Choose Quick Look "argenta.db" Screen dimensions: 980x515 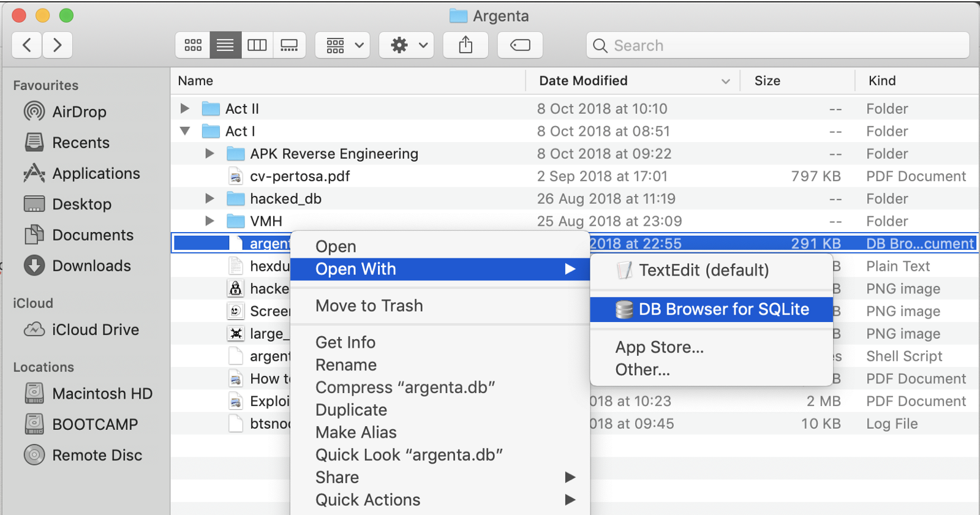[x=440, y=455]
